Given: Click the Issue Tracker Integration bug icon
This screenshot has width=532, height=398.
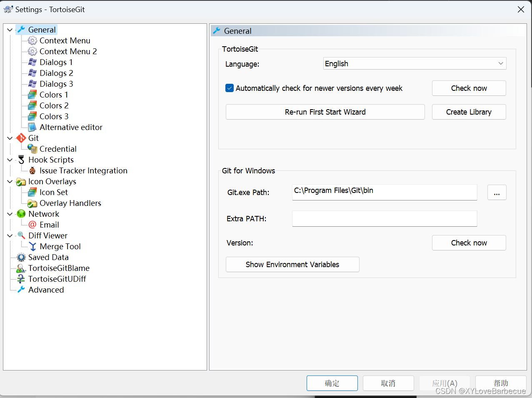Looking at the screenshot, I should (32, 170).
